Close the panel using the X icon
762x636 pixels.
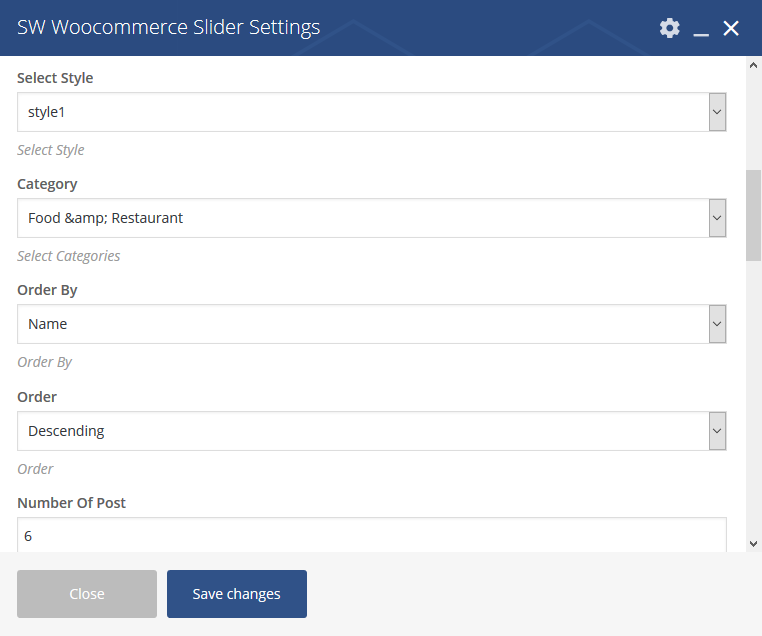tap(731, 28)
